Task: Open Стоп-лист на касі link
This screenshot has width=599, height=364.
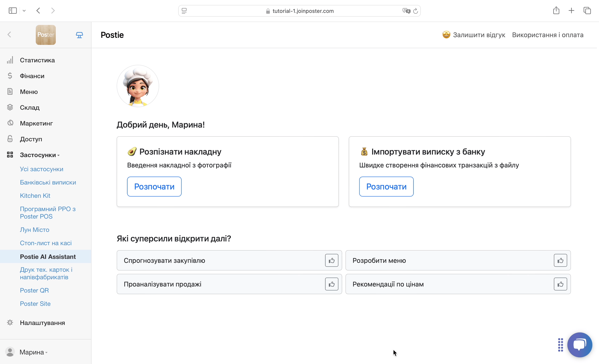Action: tap(46, 243)
